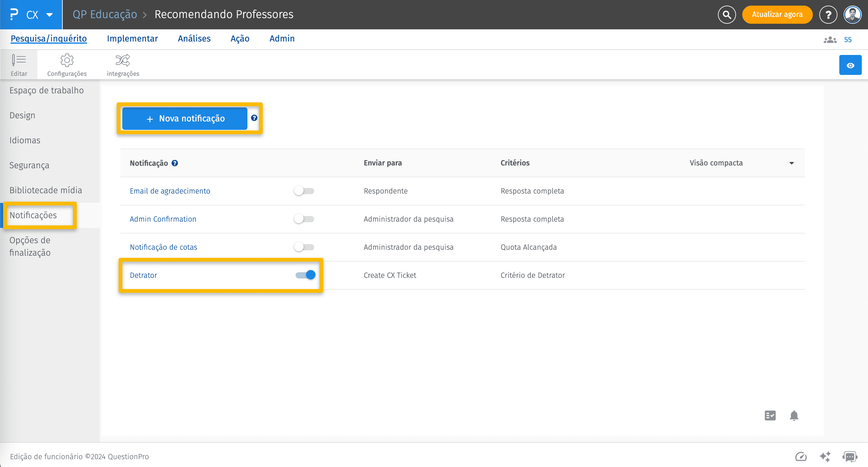Open Segurança in the sidebar
The height and width of the screenshot is (467, 868).
pos(29,165)
